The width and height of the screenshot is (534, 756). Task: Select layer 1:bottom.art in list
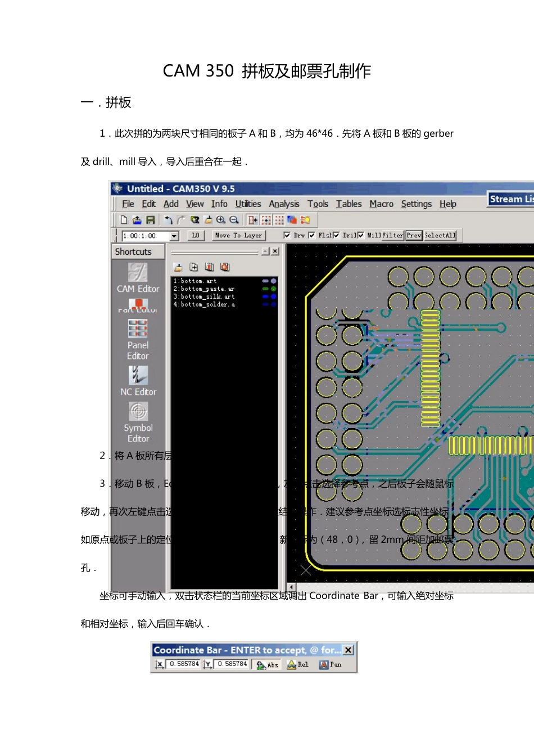(x=194, y=281)
